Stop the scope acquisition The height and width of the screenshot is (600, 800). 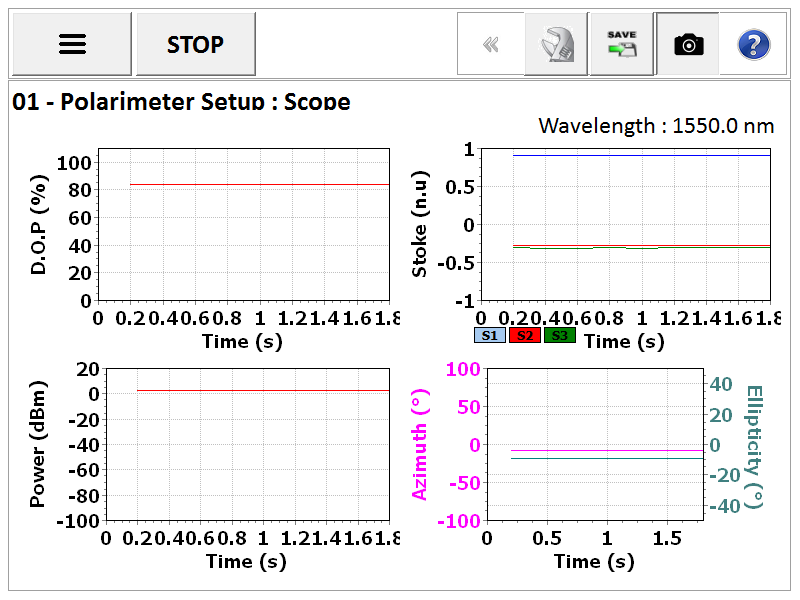(x=196, y=44)
